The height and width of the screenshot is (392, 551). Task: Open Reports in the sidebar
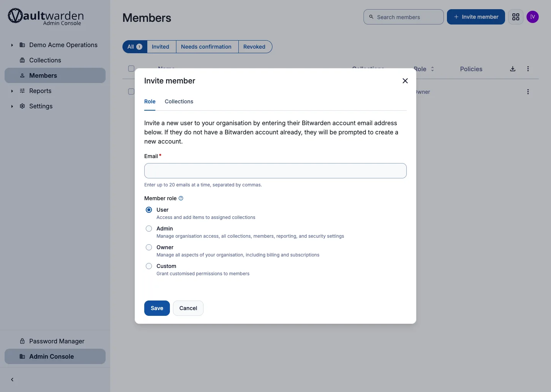[x=40, y=91]
